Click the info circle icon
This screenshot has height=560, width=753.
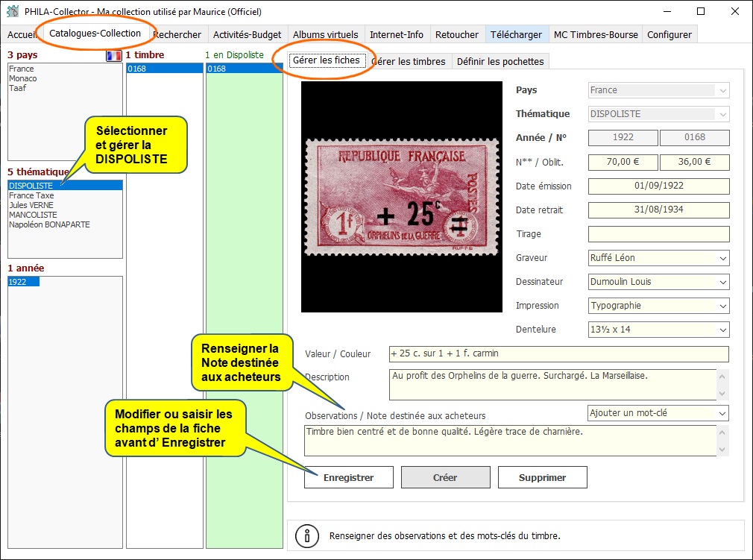[x=307, y=535]
